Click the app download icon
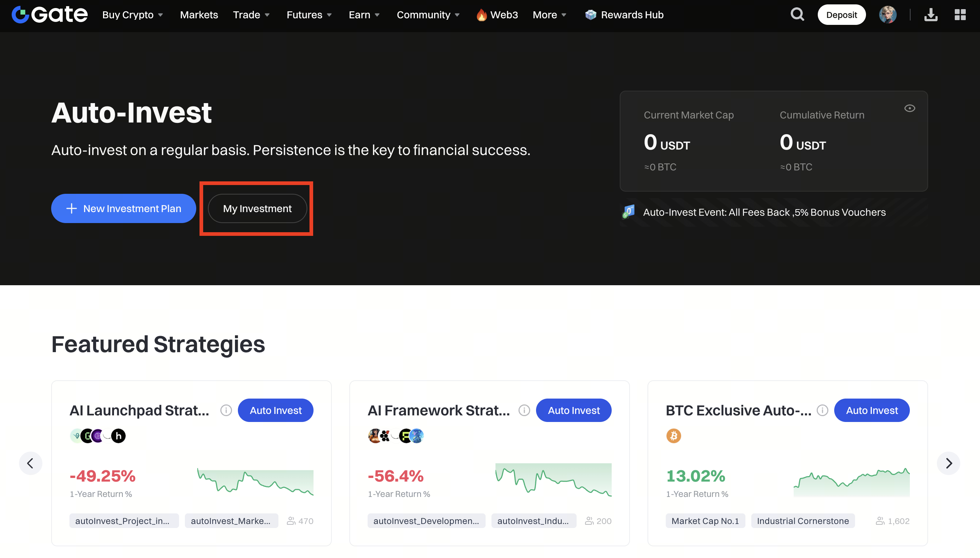Viewport: 980px width, 558px height. [x=931, y=15]
